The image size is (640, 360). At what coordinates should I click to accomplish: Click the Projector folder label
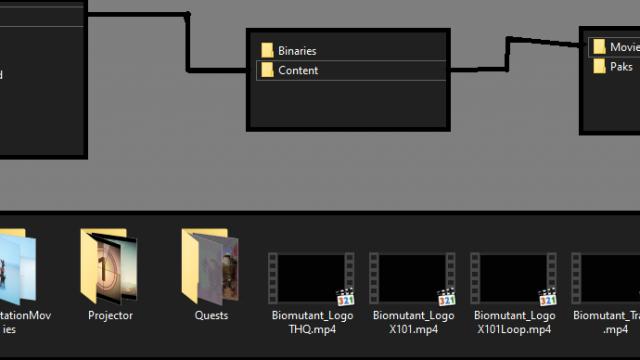110,315
